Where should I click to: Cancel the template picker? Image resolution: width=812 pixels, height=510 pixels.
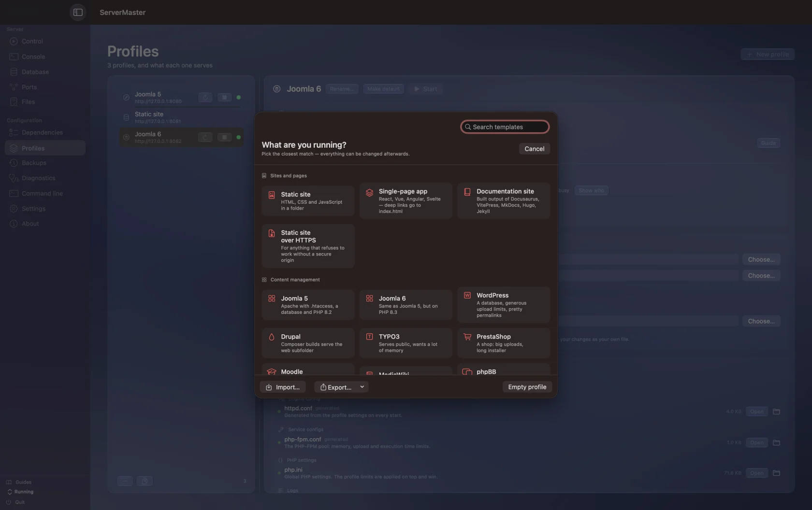coord(534,149)
